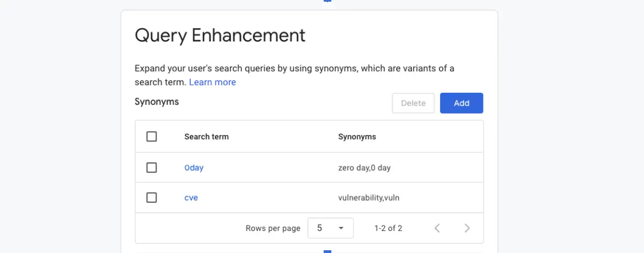Select the blue handle at top edge
644x253 pixels.
coord(328,1)
